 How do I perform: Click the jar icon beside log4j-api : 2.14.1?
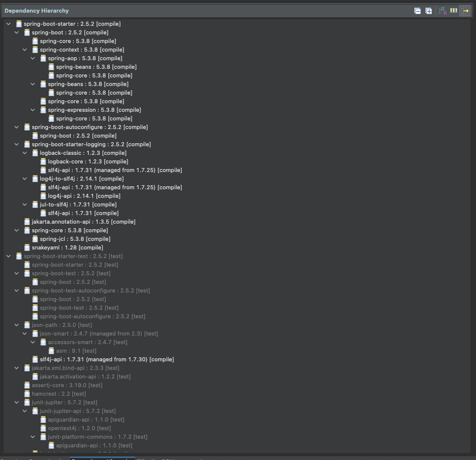pos(44,196)
